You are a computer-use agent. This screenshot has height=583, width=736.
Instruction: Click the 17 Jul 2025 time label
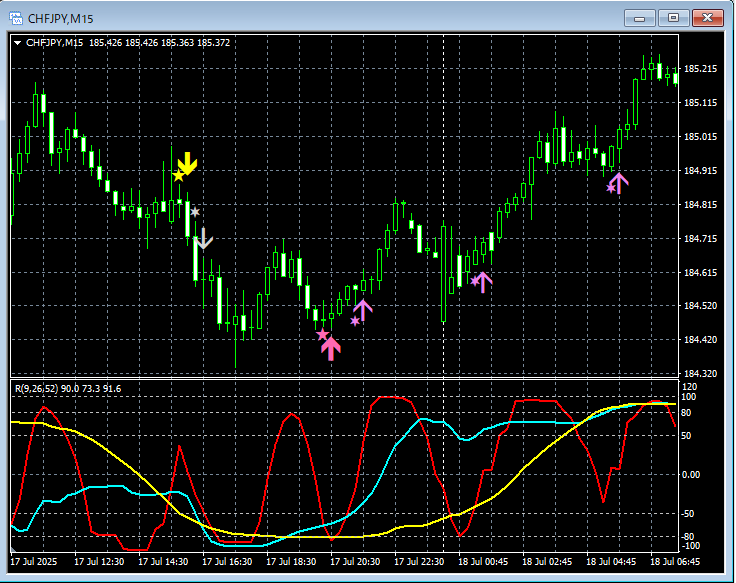[33, 561]
